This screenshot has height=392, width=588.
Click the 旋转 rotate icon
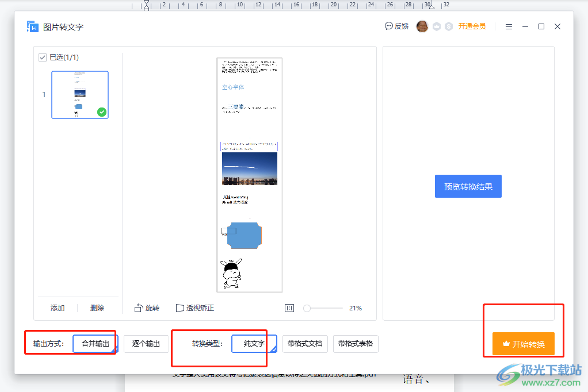139,308
